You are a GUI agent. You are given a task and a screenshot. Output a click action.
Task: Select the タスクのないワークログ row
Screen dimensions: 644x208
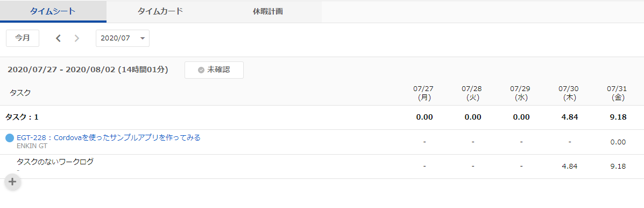pos(322,166)
